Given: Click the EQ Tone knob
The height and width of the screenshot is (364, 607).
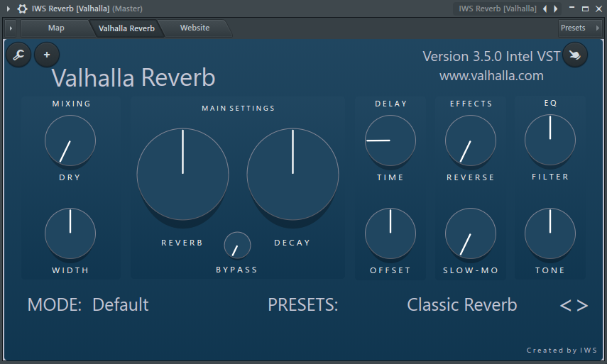Looking at the screenshot, I should pyautogui.click(x=550, y=233).
